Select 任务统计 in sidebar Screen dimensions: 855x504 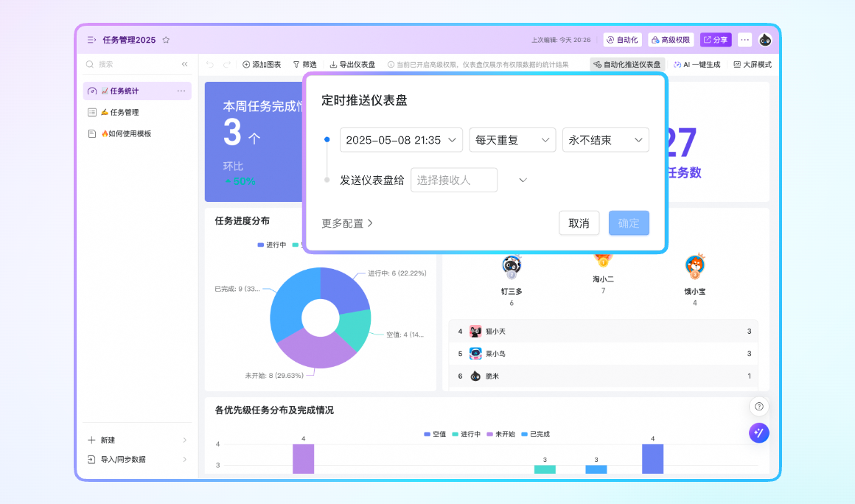[137, 91]
